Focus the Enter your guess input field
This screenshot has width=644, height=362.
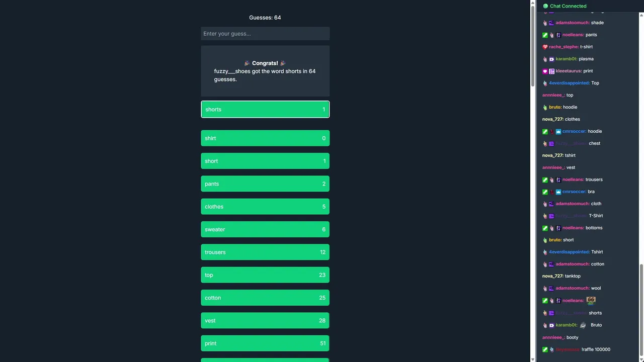[265, 34]
